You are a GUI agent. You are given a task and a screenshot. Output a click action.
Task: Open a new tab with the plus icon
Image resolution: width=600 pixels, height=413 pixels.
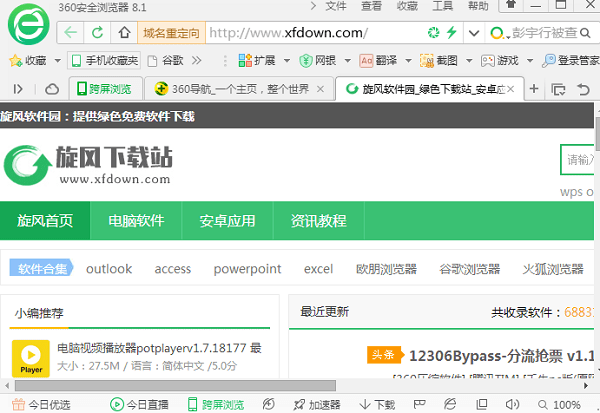point(534,89)
